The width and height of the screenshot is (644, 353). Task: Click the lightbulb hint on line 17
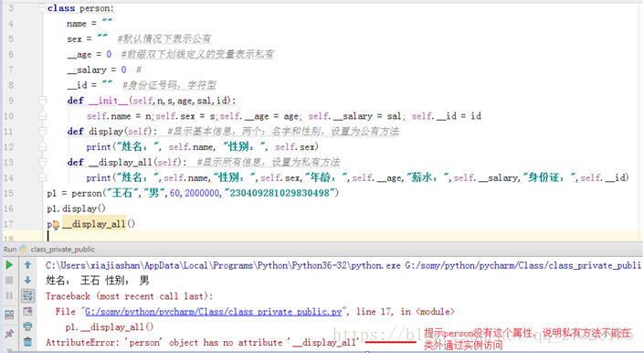[x=56, y=225]
